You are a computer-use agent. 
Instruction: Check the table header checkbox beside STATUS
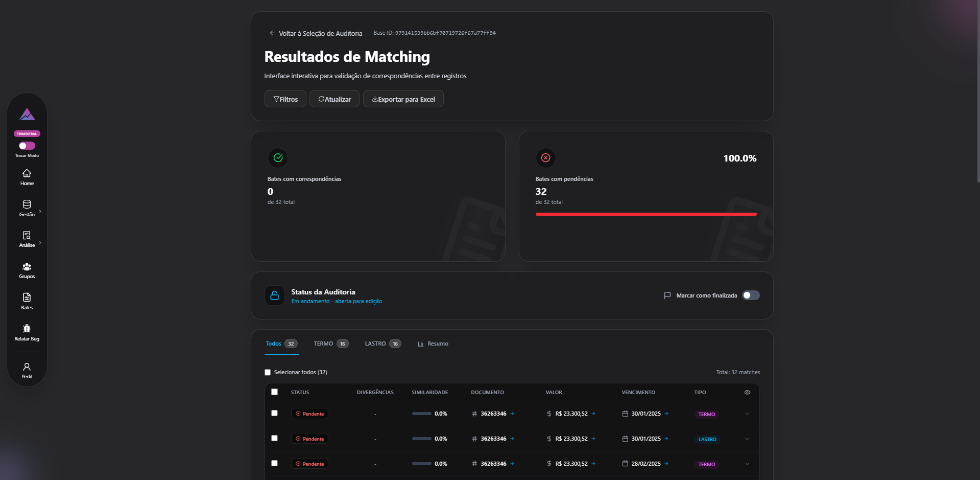click(x=275, y=392)
